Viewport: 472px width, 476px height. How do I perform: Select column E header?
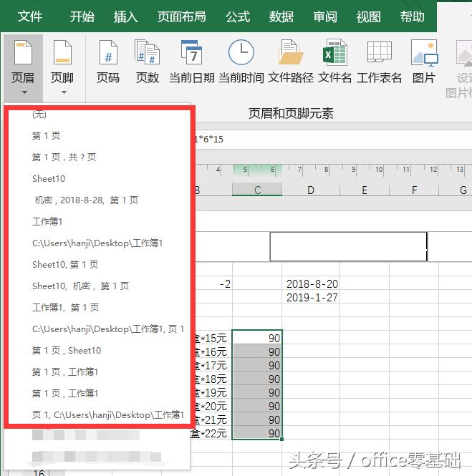(365, 190)
